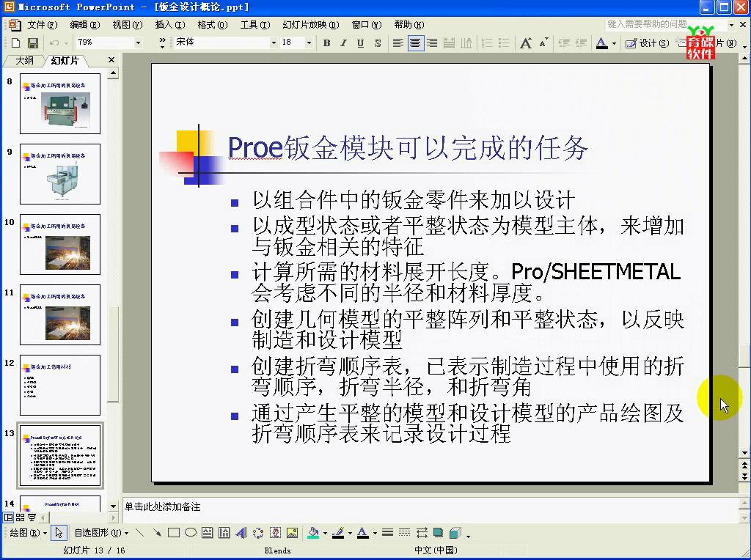Insert a horizontal Text Box
Image resolution: width=751 pixels, height=560 pixels.
point(208,533)
